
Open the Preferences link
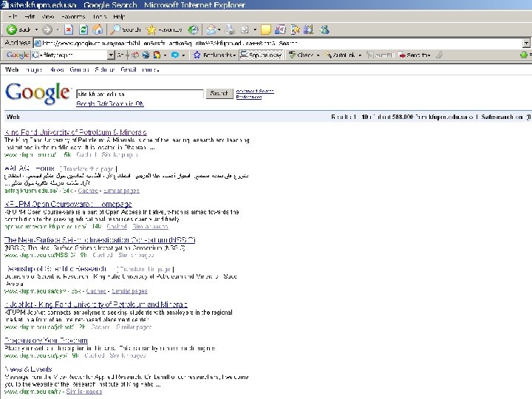tap(249, 97)
